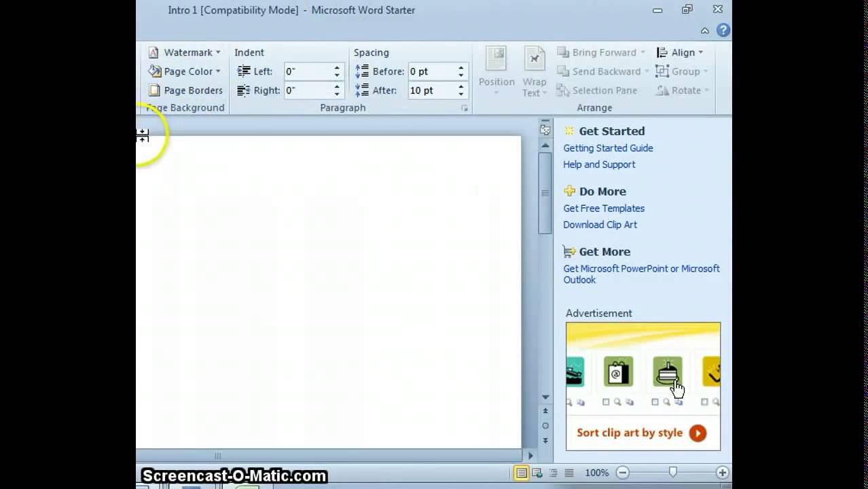Screen dimensions: 868x489
Task: Click the zoom in plus button
Action: (722, 473)
